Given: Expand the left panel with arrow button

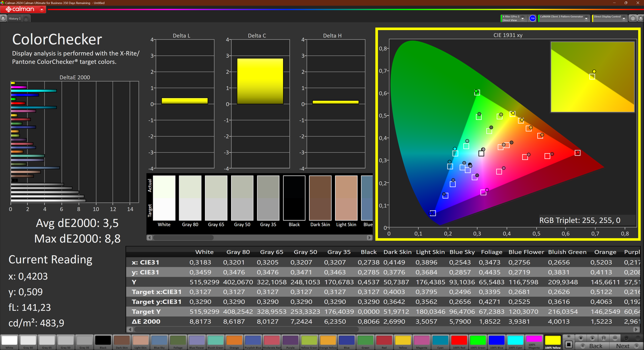Looking at the screenshot, I should pyautogui.click(x=3, y=18).
